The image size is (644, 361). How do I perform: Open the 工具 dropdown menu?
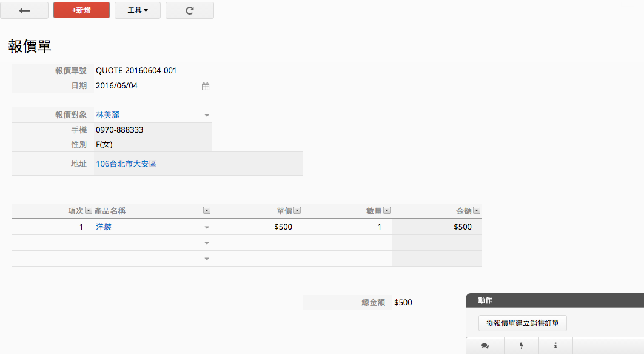(138, 10)
